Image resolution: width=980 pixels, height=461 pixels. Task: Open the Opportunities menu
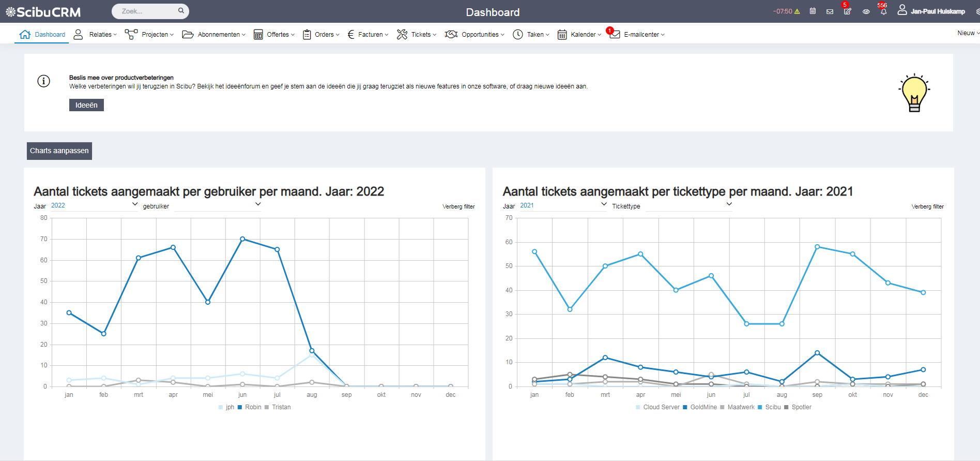pos(474,34)
